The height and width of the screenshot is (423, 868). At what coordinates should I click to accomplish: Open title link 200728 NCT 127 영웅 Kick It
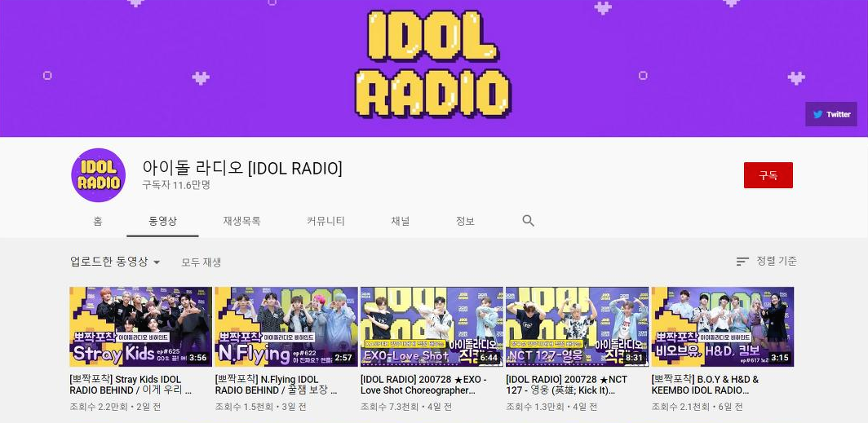click(x=567, y=385)
